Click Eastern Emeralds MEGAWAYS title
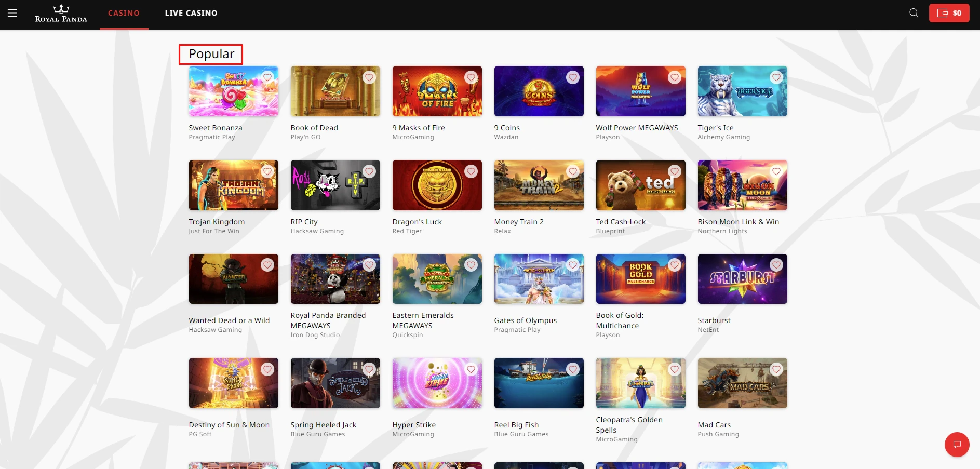The width and height of the screenshot is (980, 469). click(x=423, y=320)
